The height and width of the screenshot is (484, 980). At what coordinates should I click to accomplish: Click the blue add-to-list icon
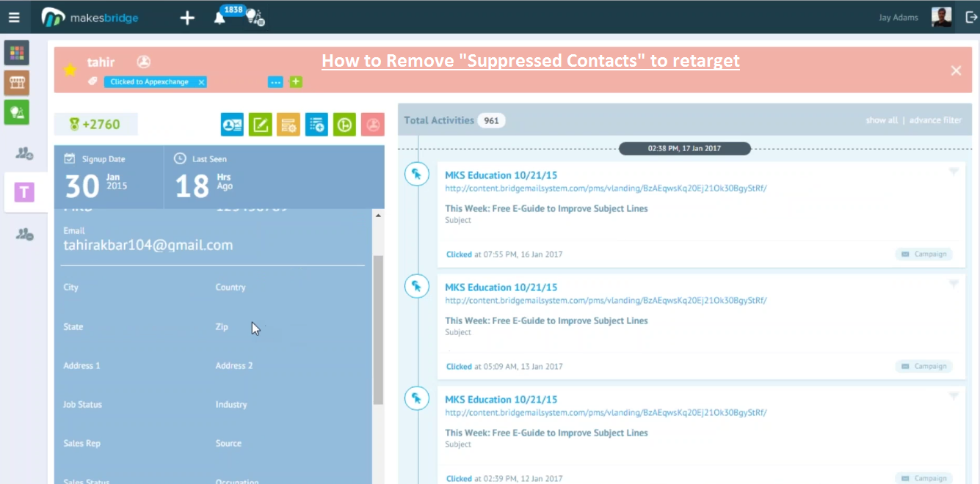tap(316, 125)
